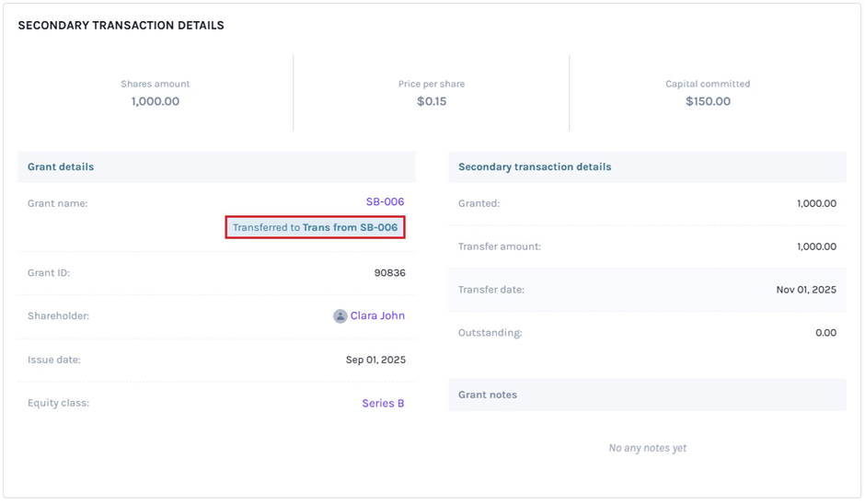Open the SB-006 grant link

[385, 202]
